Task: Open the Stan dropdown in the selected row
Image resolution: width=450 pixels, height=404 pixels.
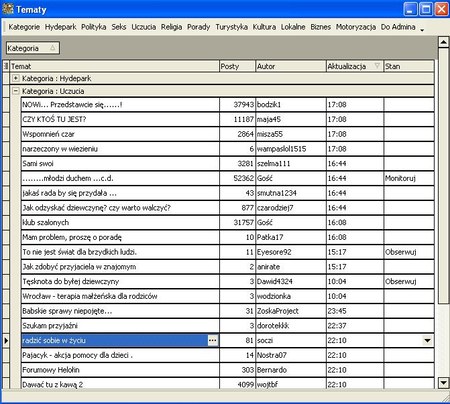Action: pyautogui.click(x=427, y=340)
